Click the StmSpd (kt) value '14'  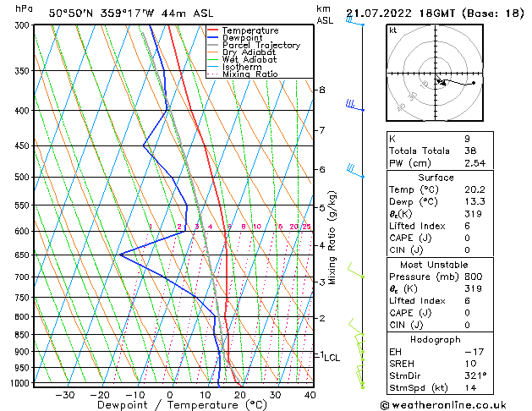[x=470, y=388]
